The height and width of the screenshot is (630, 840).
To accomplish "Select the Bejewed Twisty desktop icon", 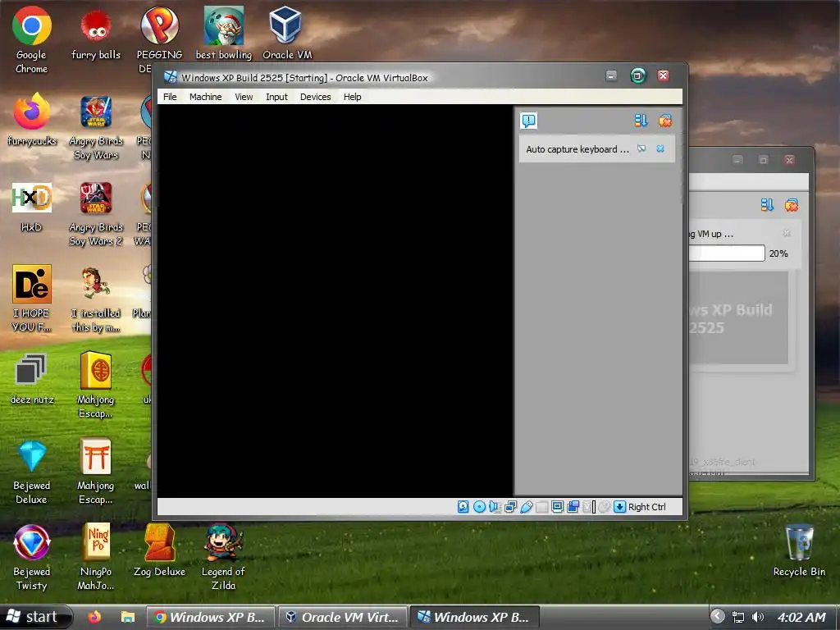I will (x=32, y=557).
